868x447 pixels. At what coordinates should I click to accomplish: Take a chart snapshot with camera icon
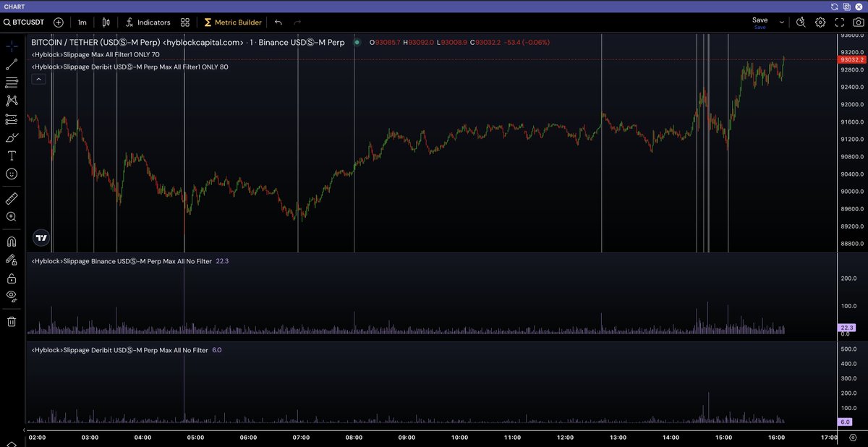point(858,22)
